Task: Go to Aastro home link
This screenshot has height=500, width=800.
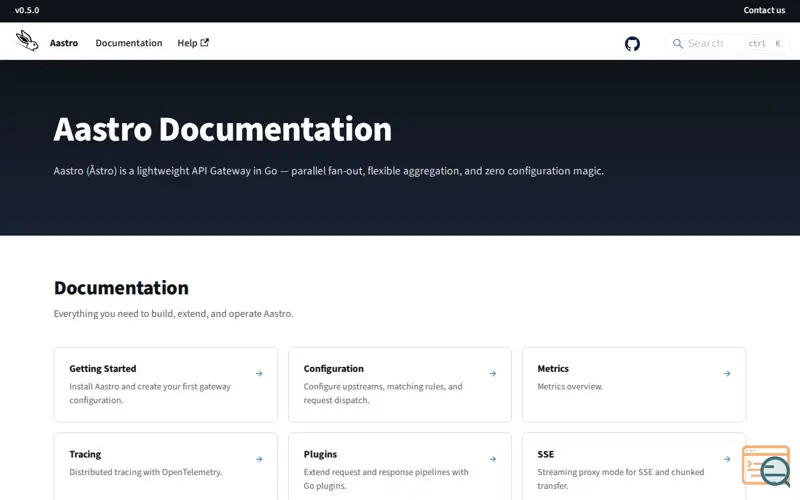Action: pyautogui.click(x=64, y=43)
